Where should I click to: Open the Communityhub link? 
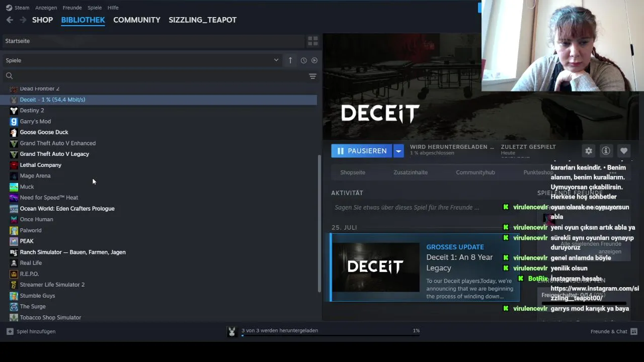pos(475,172)
